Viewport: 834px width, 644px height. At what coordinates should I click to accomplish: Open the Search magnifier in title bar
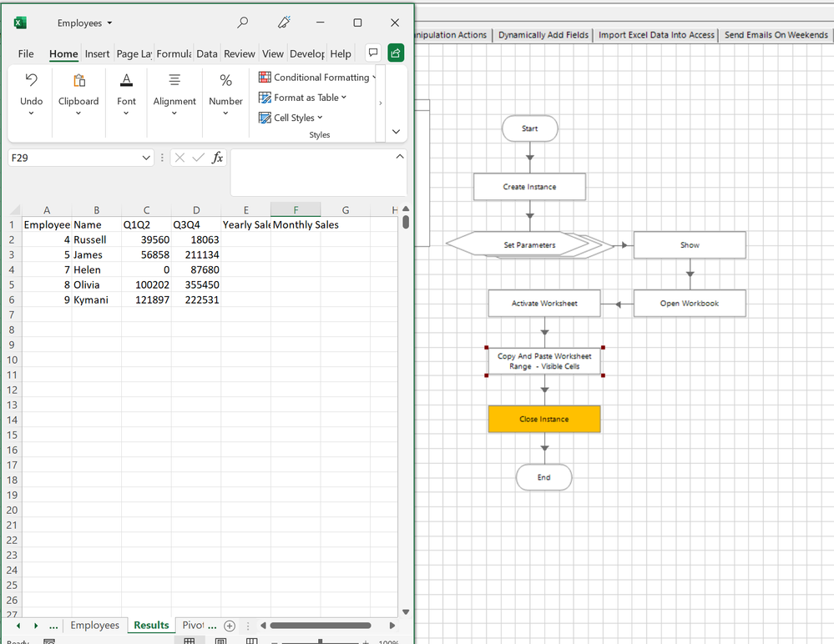pyautogui.click(x=243, y=23)
